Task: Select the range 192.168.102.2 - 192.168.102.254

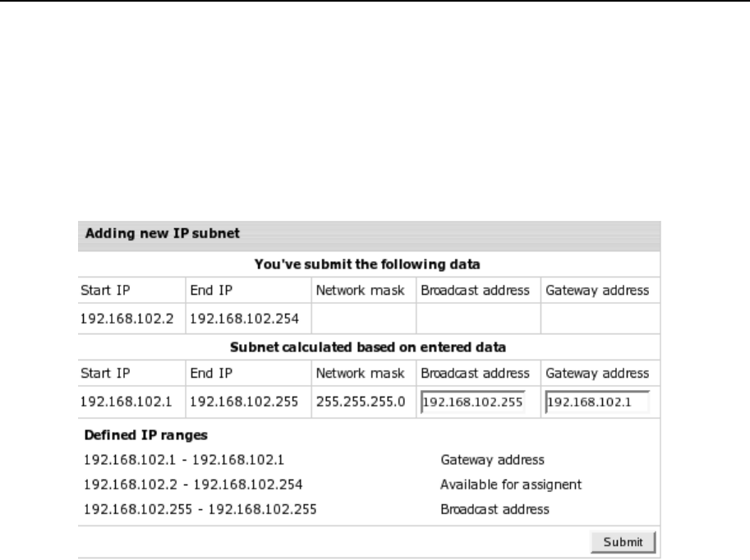Action: (193, 484)
